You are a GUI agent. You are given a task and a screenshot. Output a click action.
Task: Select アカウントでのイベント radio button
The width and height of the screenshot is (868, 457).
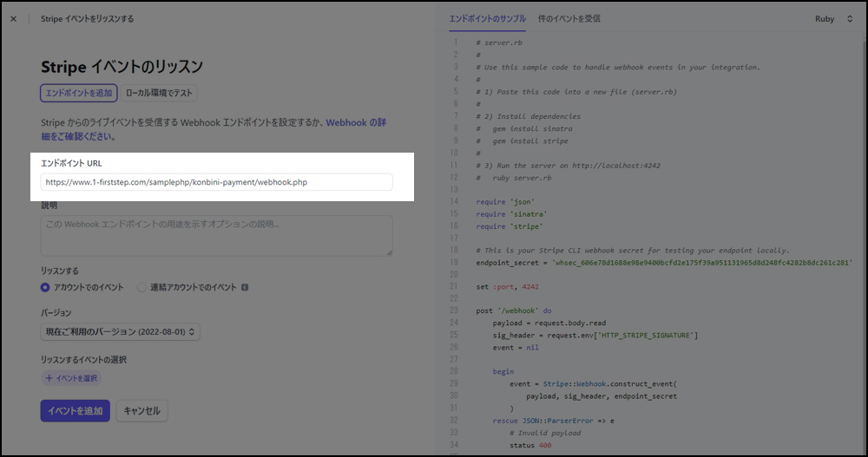click(45, 287)
